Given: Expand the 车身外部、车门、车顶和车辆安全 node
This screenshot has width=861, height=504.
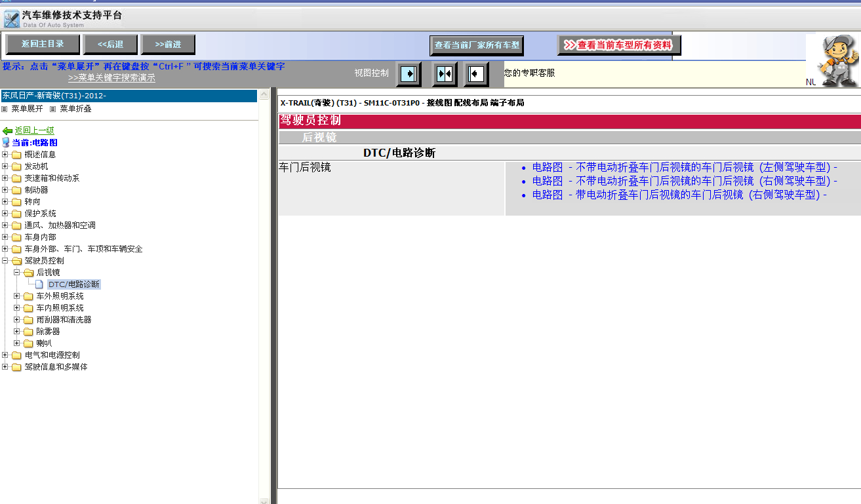Looking at the screenshot, I should click(5, 249).
